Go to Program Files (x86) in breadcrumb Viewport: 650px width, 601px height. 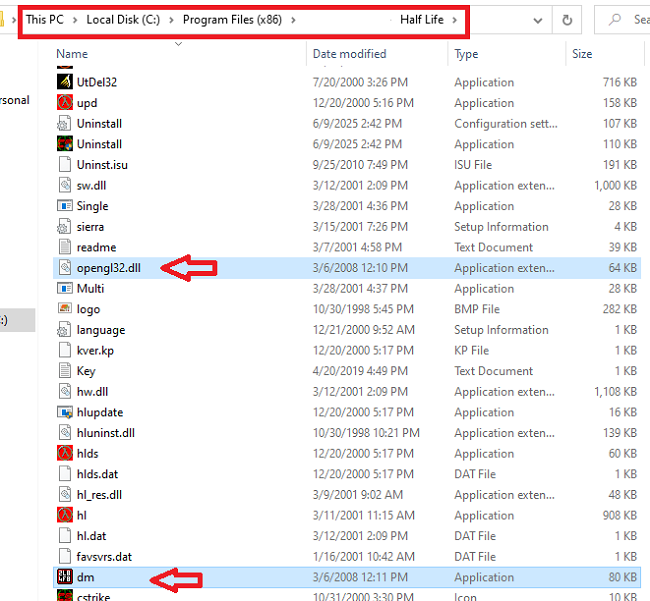232,19
